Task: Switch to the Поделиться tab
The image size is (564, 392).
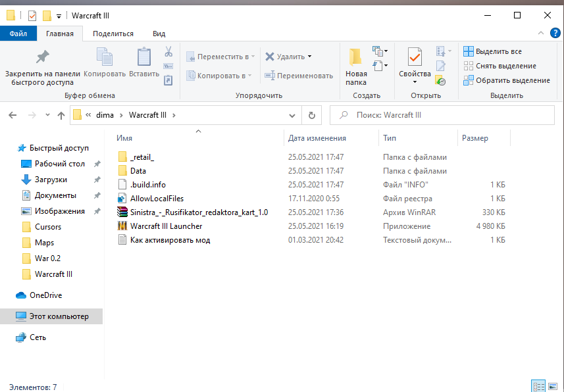Action: [113, 34]
